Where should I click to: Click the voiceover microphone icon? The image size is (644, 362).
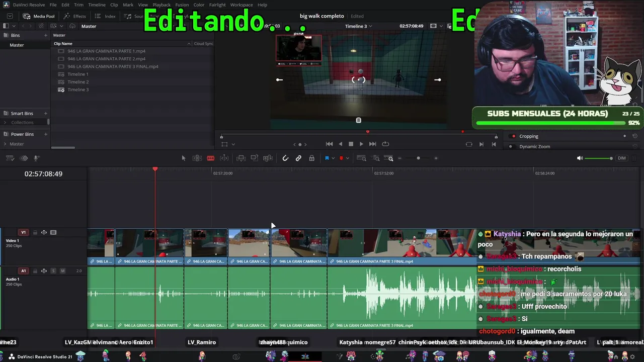point(36,158)
